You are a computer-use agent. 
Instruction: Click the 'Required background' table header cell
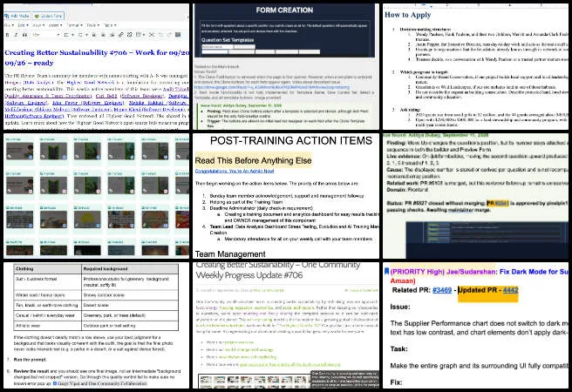(x=130, y=269)
